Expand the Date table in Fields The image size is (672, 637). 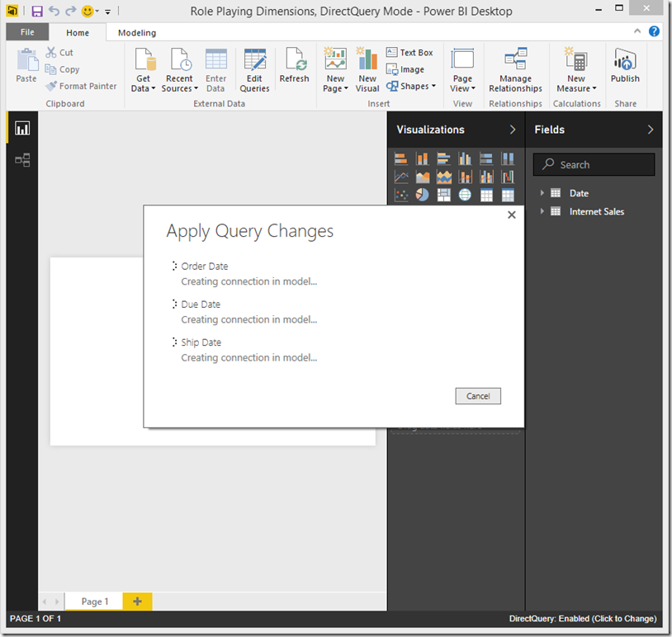point(542,193)
